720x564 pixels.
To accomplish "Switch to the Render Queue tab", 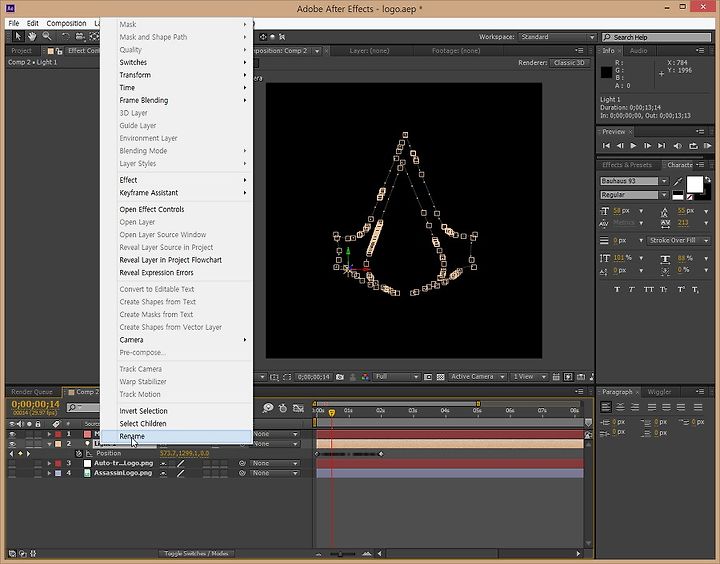I will (32, 392).
